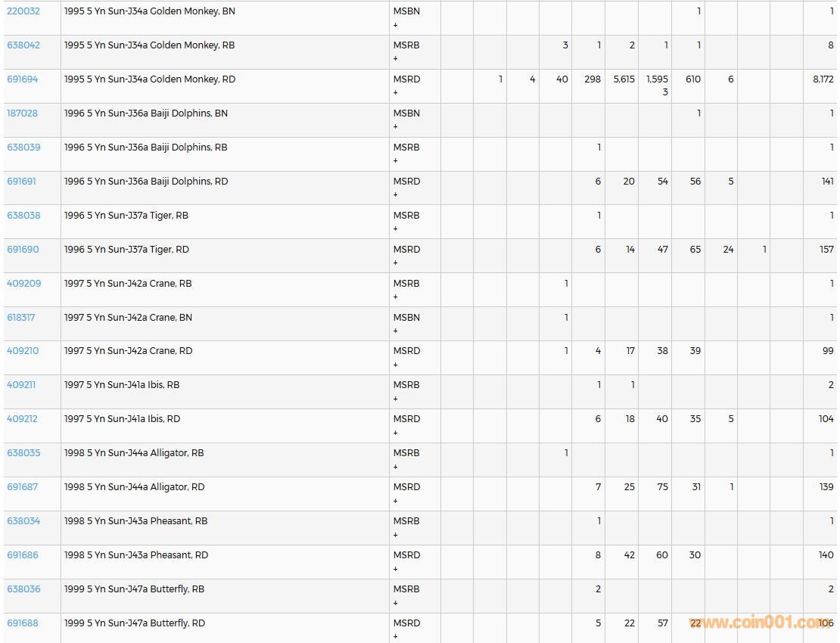Viewport: 840px width, 643px height.
Task: Expand the plus under MSRD for Pheasant RD
Action: point(395,569)
